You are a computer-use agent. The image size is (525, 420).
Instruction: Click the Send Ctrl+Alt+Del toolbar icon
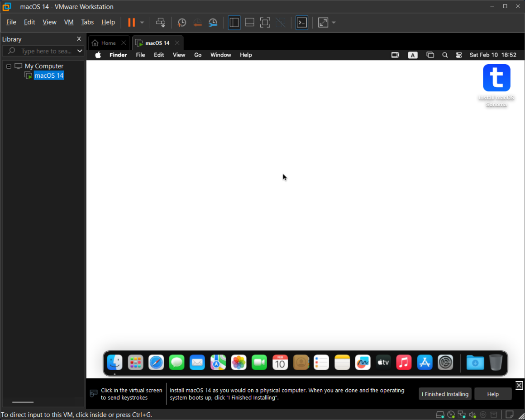(x=161, y=23)
